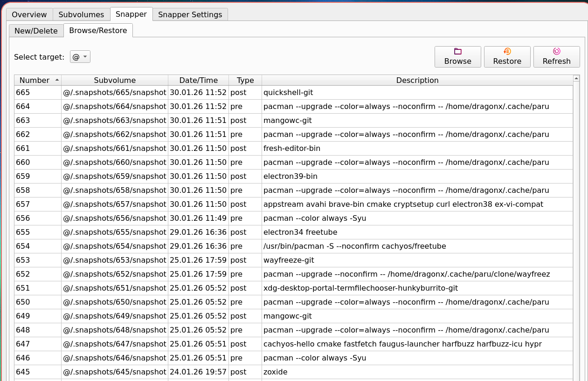Select snapshot number 665
This screenshot has width=588, height=381.
38,92
